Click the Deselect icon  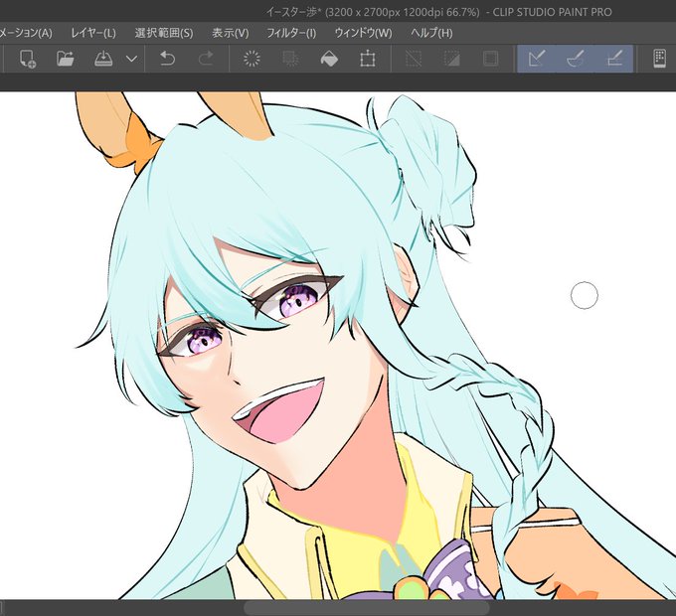[x=414, y=59]
